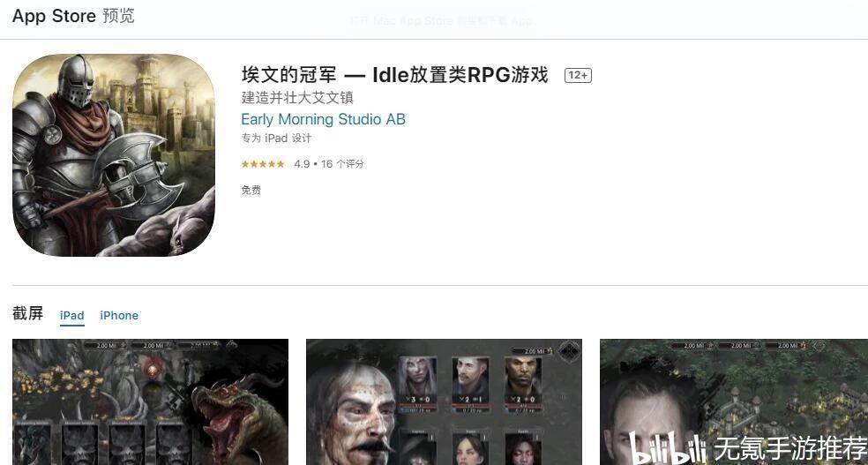The image size is (868, 465).
Task: Click the armored knight app icon
Action: pyautogui.click(x=114, y=155)
